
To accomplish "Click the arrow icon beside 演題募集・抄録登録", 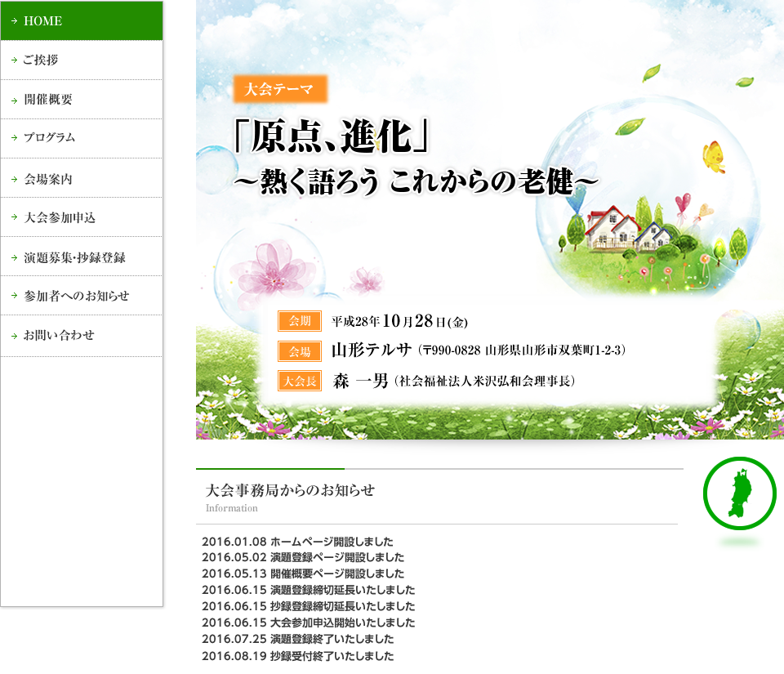I will coord(14,257).
